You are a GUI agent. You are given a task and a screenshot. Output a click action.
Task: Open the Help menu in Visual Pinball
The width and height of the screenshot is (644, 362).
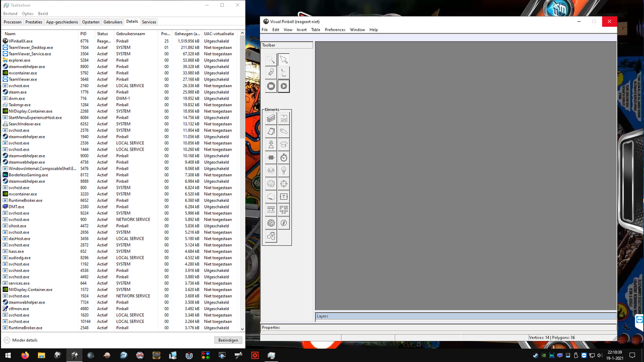(x=373, y=30)
